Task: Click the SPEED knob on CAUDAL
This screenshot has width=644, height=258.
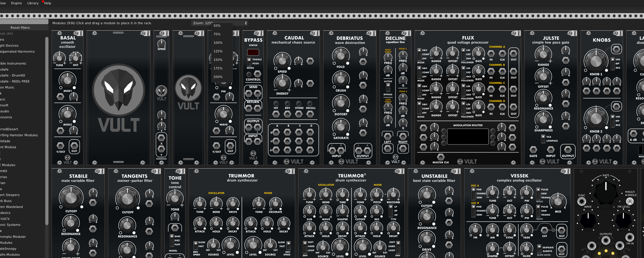Action: [282, 61]
